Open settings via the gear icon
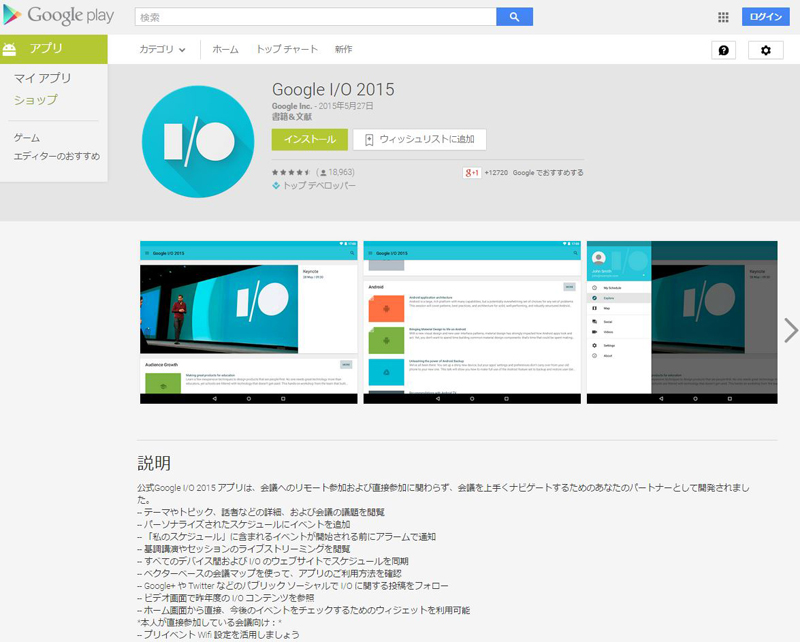The width and height of the screenshot is (800, 642). [x=765, y=50]
